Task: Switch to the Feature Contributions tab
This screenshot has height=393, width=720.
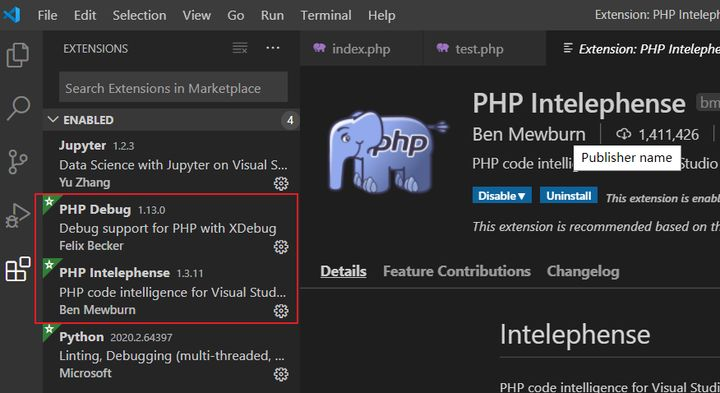Action: pos(457,271)
